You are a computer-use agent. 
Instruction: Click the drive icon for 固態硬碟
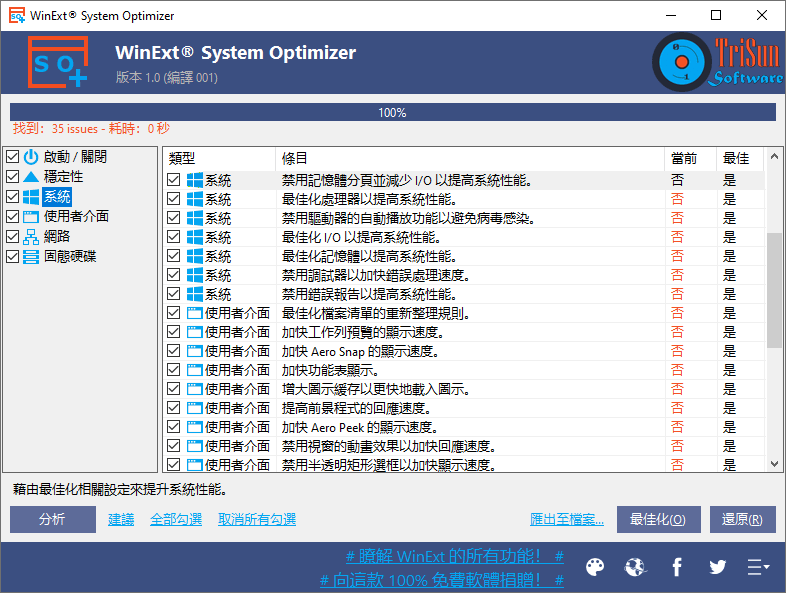click(x=31, y=257)
